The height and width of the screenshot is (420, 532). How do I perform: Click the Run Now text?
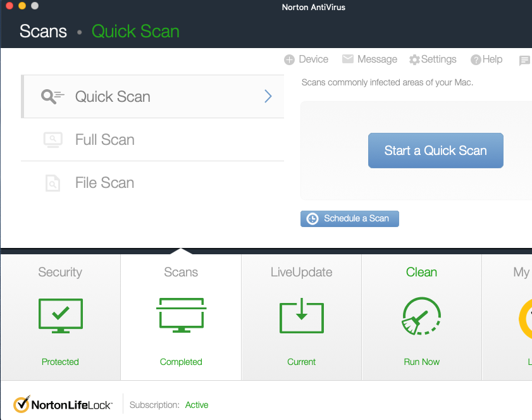(421, 362)
